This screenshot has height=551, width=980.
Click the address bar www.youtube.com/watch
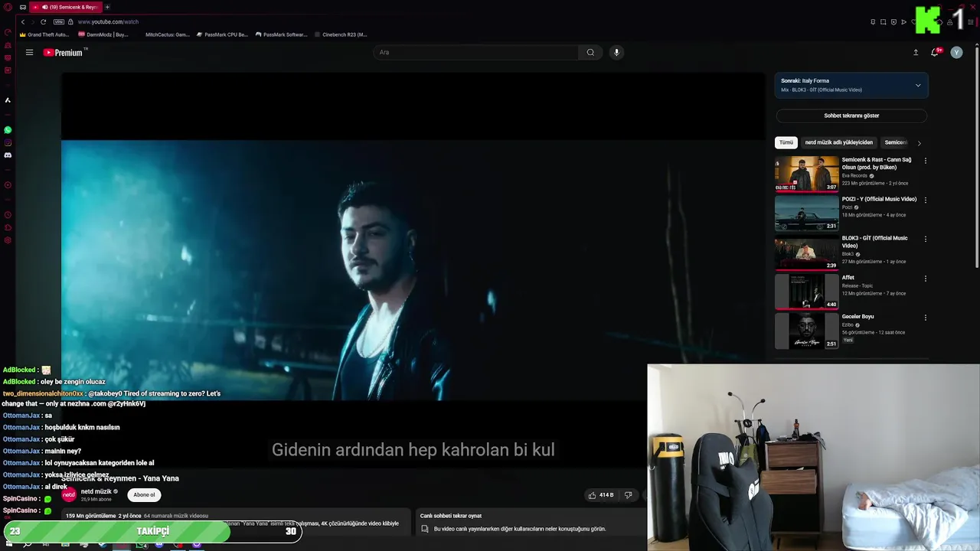click(108, 21)
